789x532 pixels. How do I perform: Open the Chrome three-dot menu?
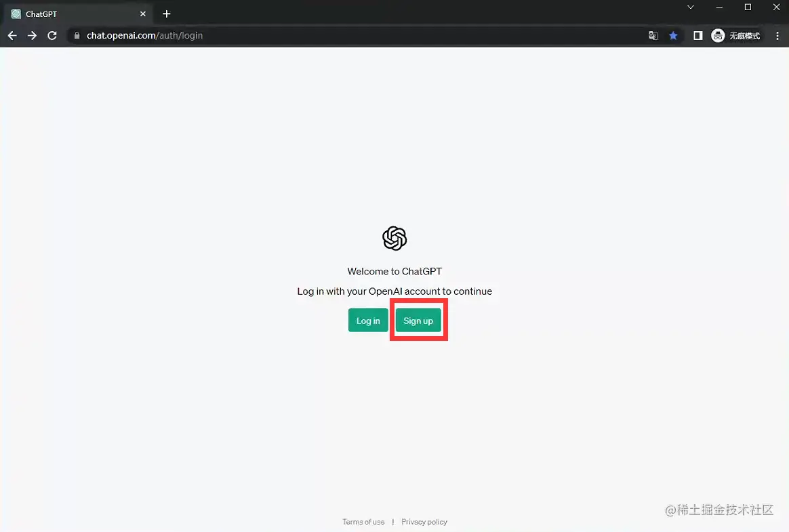(x=777, y=36)
